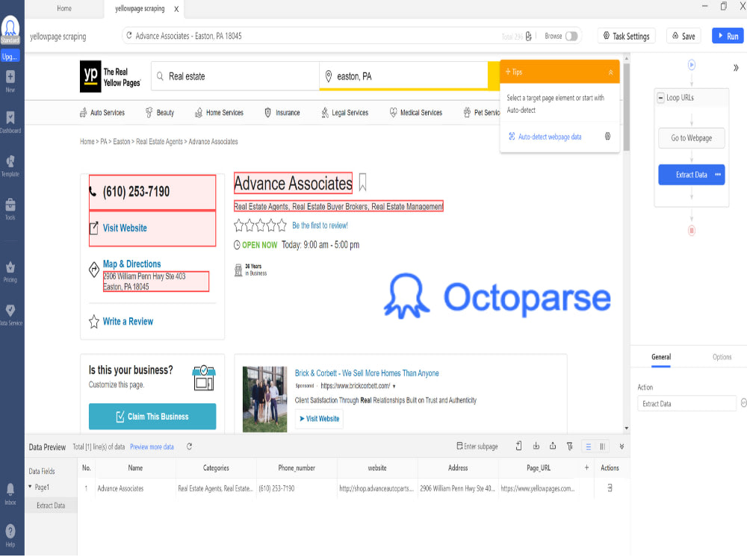Open Auto-detect settings gear icon
This screenshot has height=560, width=747.
click(x=607, y=136)
